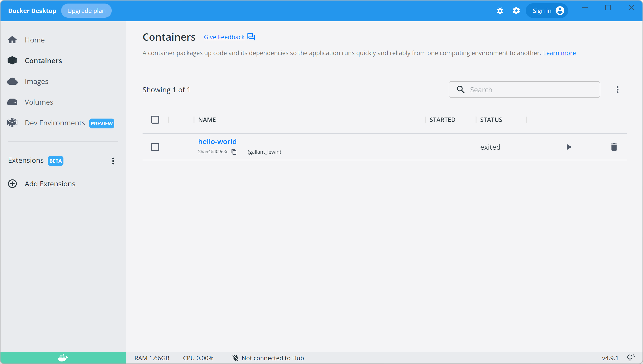Click the "CPU 0.00%" status entry
Image resolution: width=643 pixels, height=364 pixels.
[198, 358]
